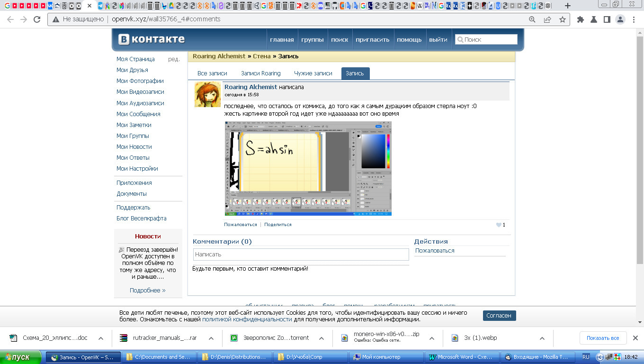
Task: Log out via выйти
Action: pos(438,40)
